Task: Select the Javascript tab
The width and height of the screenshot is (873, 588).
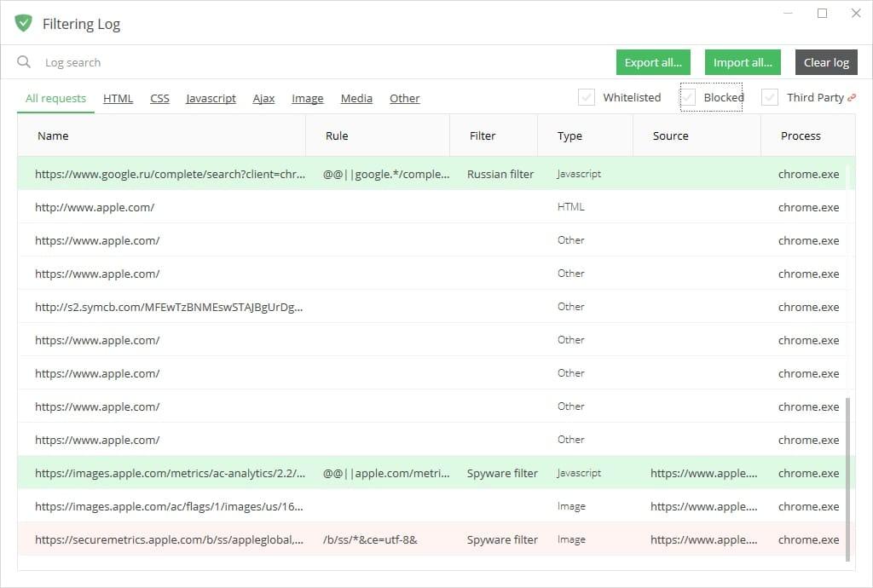Action: (211, 98)
